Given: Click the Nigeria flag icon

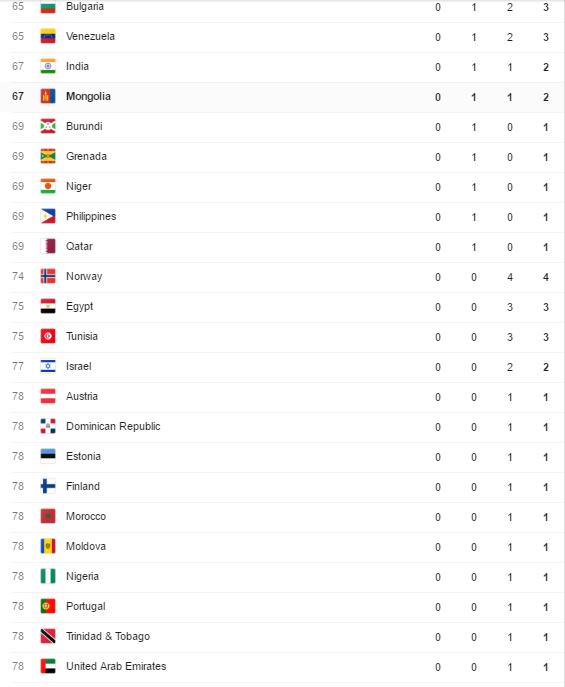Looking at the screenshot, I should (x=48, y=576).
